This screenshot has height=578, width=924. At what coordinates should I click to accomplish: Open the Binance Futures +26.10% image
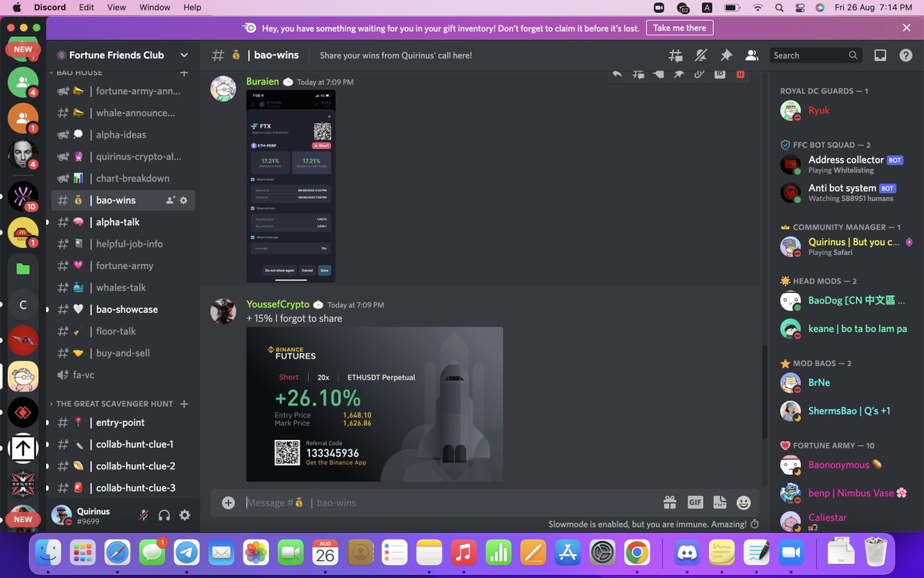click(x=375, y=405)
